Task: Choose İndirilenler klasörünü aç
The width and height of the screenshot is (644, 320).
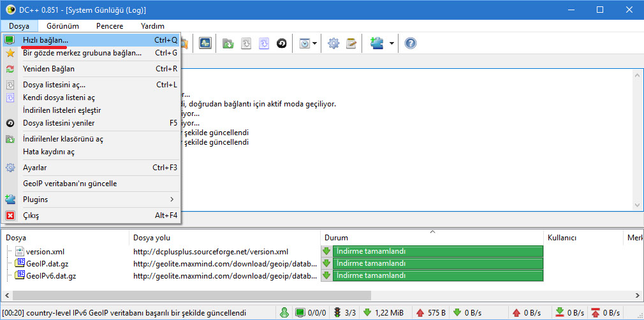Action: click(x=91, y=139)
